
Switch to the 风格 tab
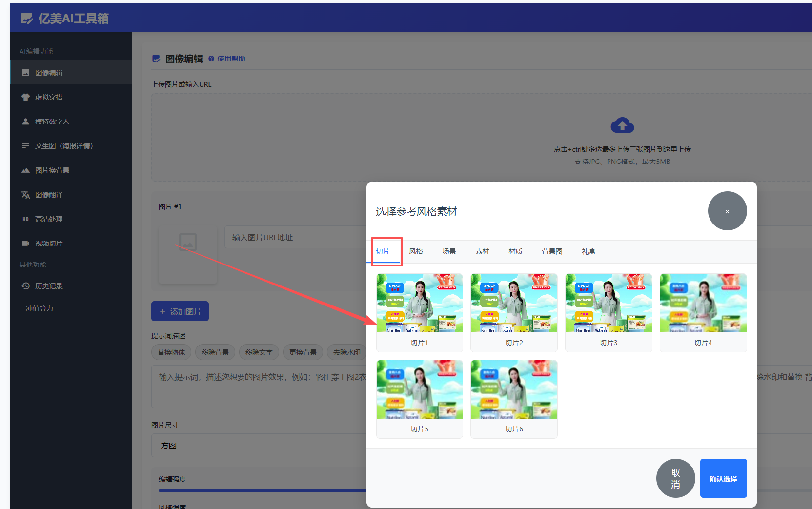coord(416,251)
